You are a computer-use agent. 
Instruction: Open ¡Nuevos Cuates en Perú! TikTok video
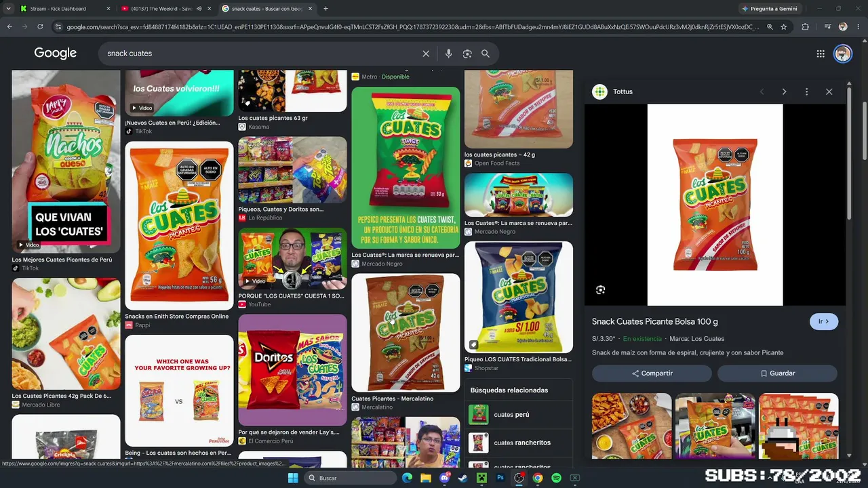point(179,93)
